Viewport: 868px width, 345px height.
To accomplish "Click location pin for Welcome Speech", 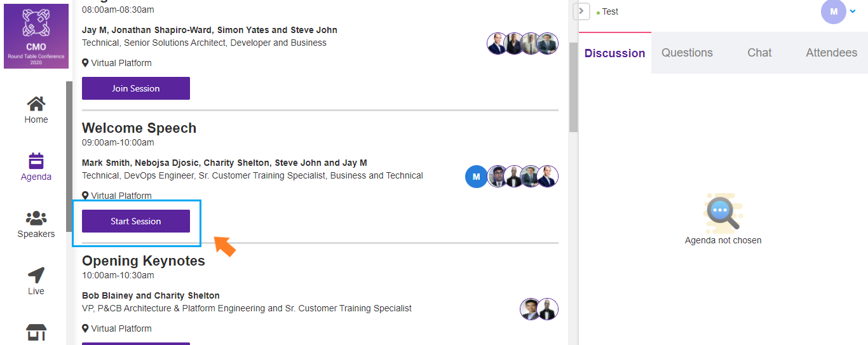I will 85,196.
